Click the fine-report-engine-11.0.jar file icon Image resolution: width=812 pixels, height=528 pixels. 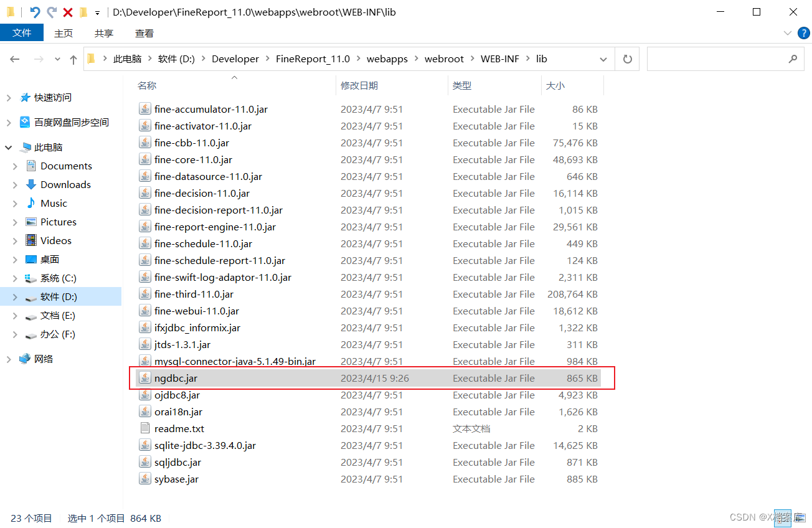click(x=144, y=227)
